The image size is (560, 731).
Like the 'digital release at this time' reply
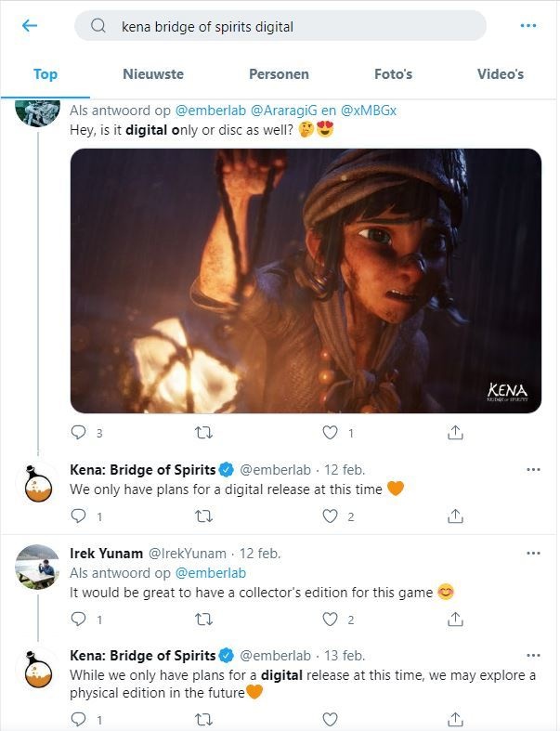point(330,516)
